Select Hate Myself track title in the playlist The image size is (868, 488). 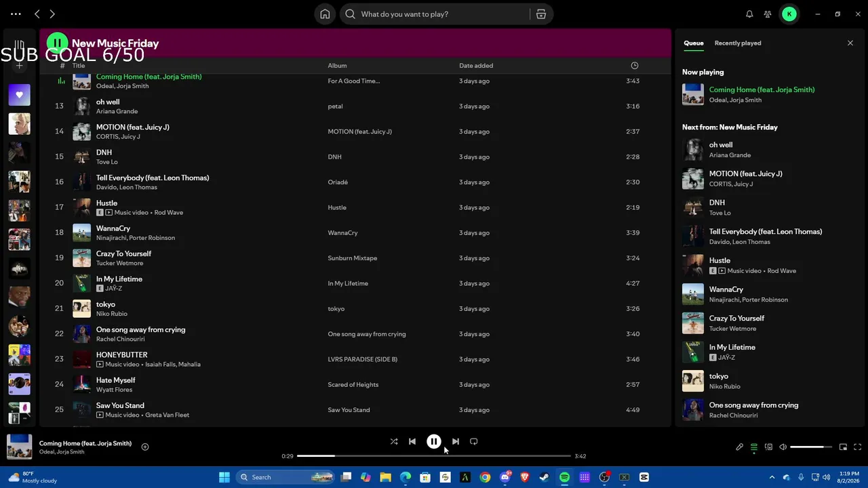pos(116,380)
